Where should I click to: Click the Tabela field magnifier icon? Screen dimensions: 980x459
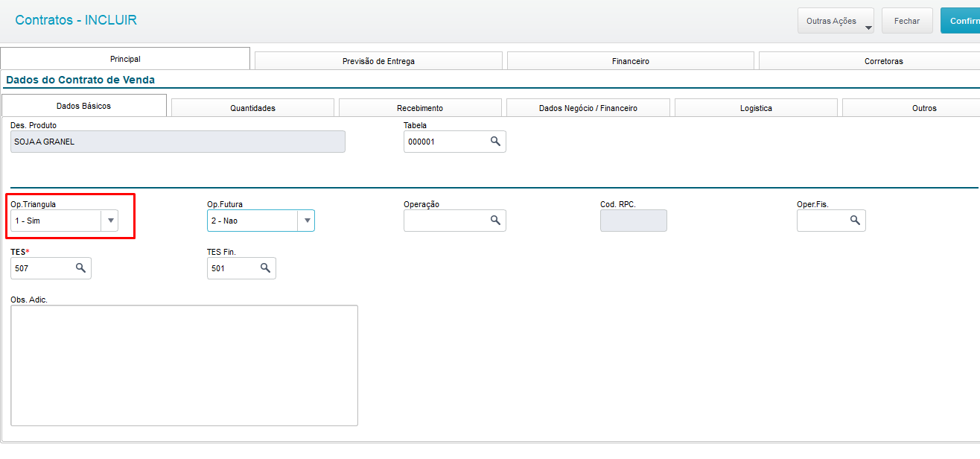[x=495, y=141]
